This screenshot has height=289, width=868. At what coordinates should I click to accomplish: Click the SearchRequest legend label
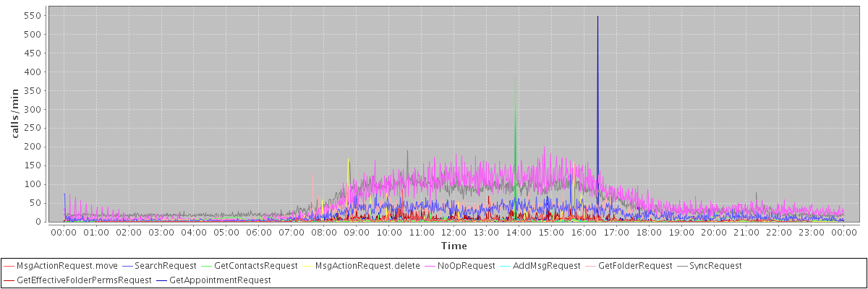pos(164,266)
